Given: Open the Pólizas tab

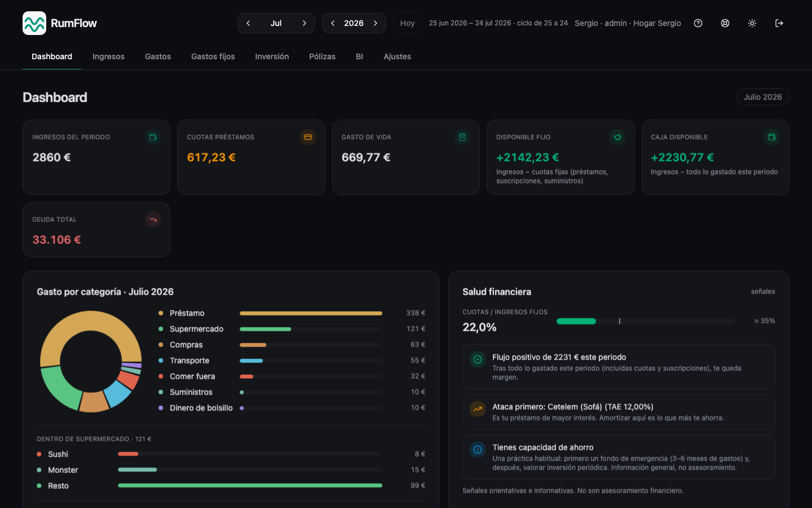Looking at the screenshot, I should tap(322, 56).
